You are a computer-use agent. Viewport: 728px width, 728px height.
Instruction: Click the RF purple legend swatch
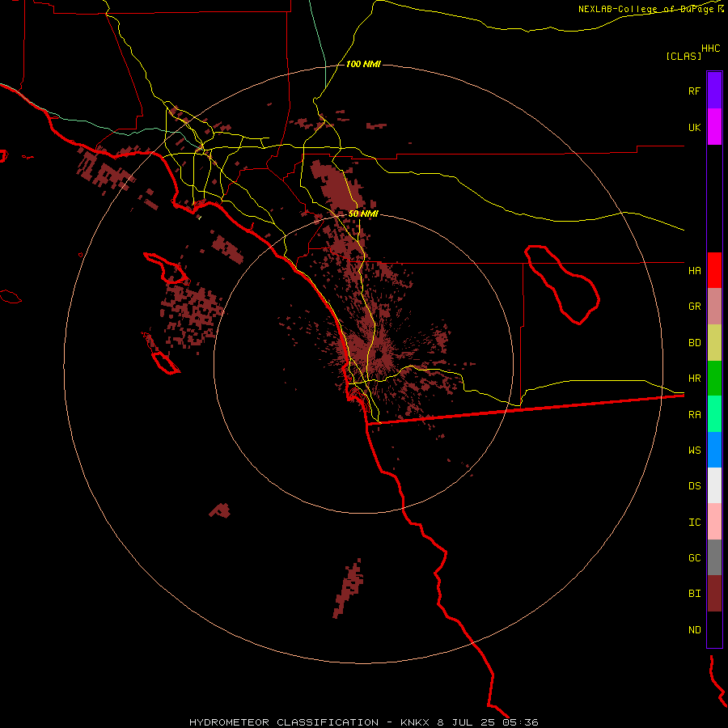pos(714,91)
